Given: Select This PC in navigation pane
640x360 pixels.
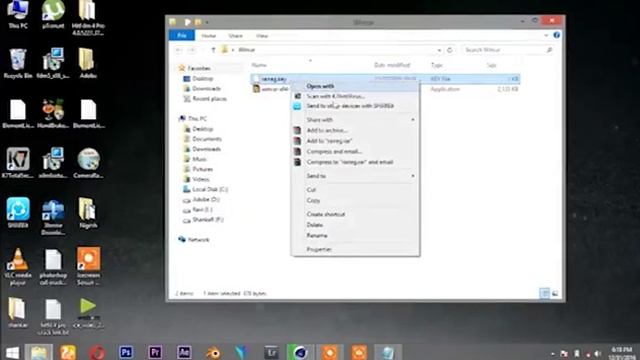Looking at the screenshot, I should pyautogui.click(x=198, y=118).
